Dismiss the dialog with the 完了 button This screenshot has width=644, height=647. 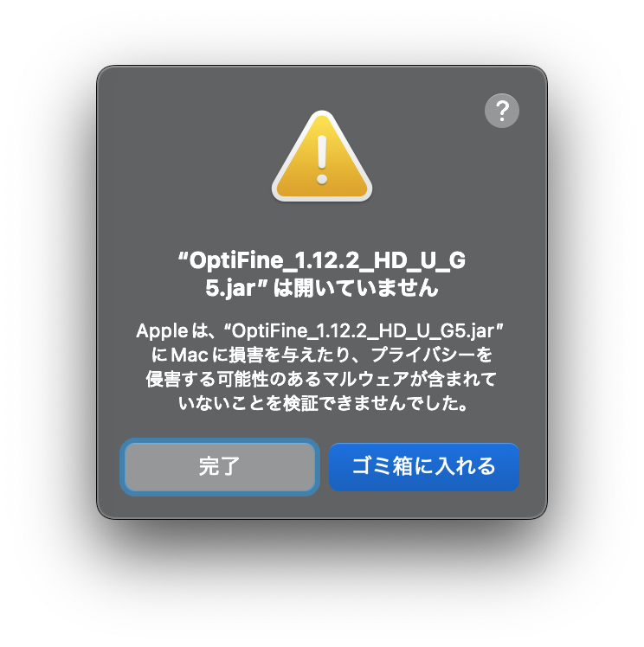tap(220, 467)
